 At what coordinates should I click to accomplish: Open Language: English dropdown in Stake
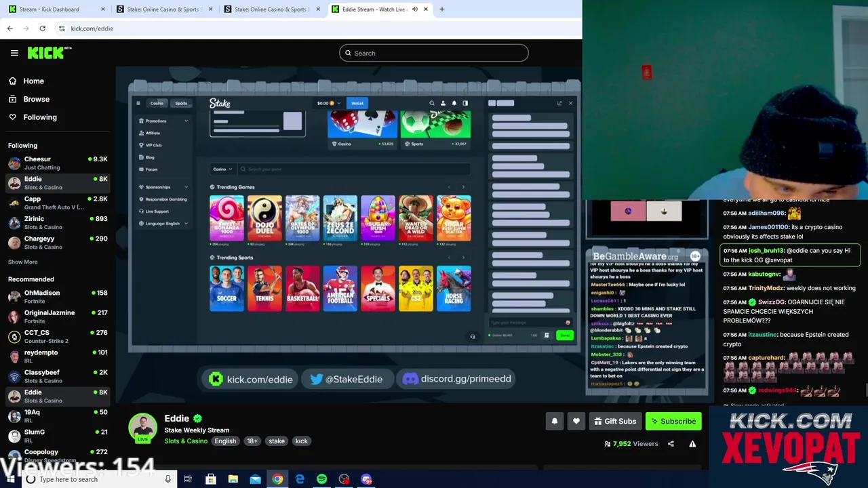(163, 224)
